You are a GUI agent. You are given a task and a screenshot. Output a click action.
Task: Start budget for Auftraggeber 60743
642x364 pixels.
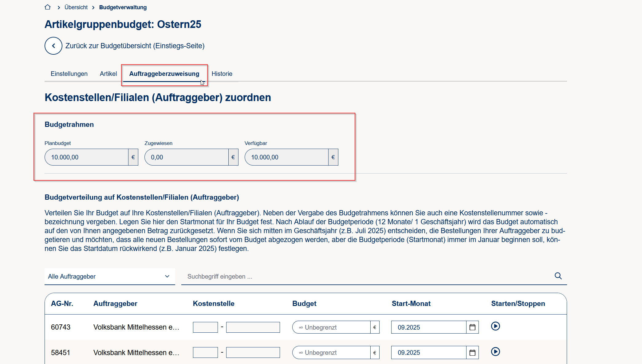click(495, 326)
